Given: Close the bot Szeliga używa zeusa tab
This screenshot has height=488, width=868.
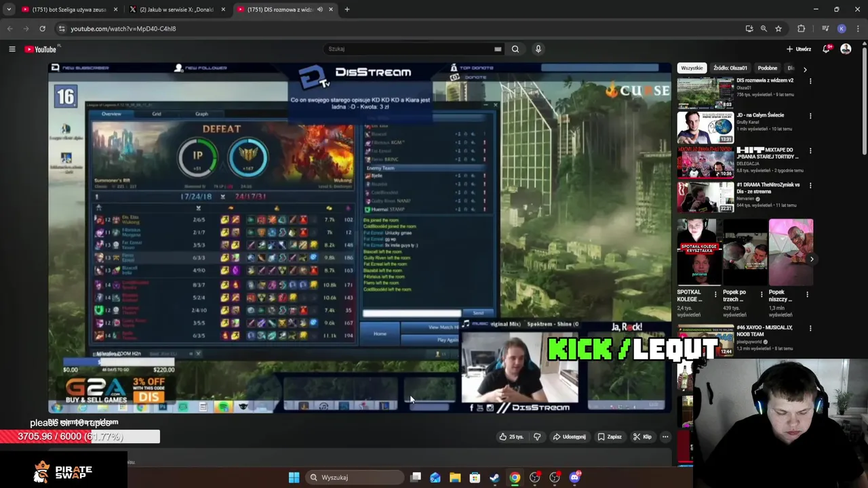Looking at the screenshot, I should tap(115, 9).
